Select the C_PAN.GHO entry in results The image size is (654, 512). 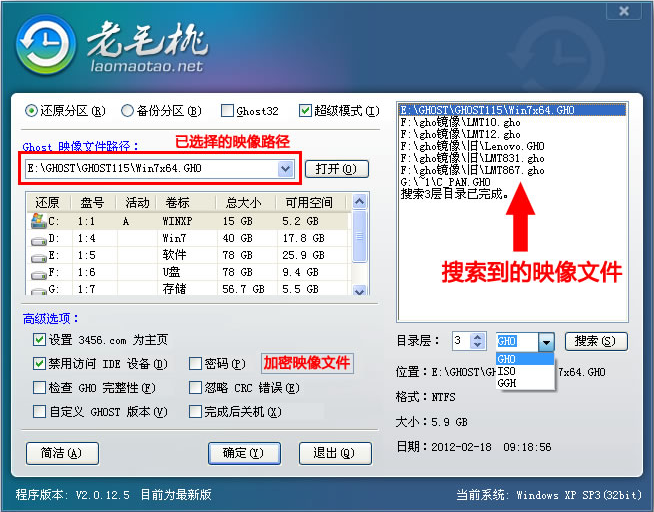[x=512, y=182]
